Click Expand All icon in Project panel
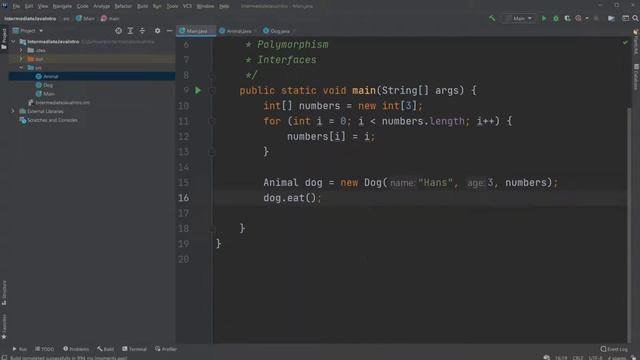The image size is (640, 360). [130, 31]
